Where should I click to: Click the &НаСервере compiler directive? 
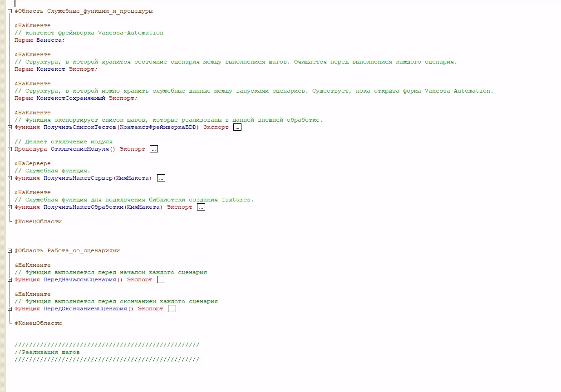click(x=33, y=163)
